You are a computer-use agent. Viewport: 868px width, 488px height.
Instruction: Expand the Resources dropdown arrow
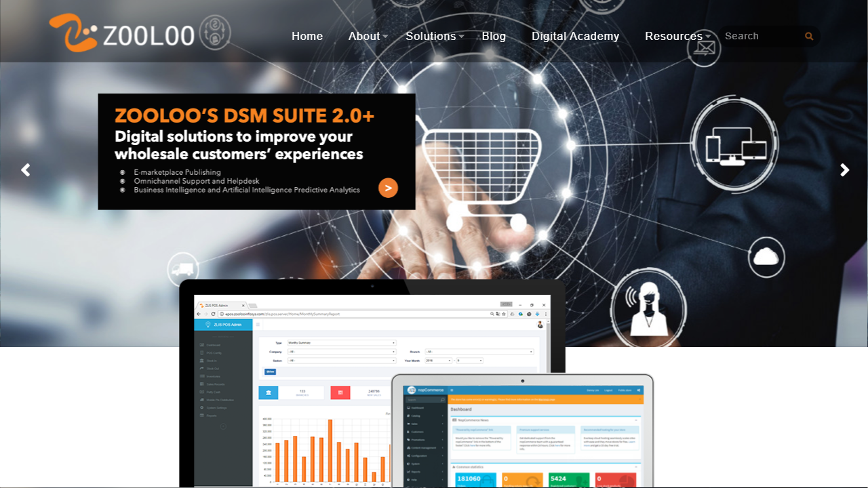708,37
